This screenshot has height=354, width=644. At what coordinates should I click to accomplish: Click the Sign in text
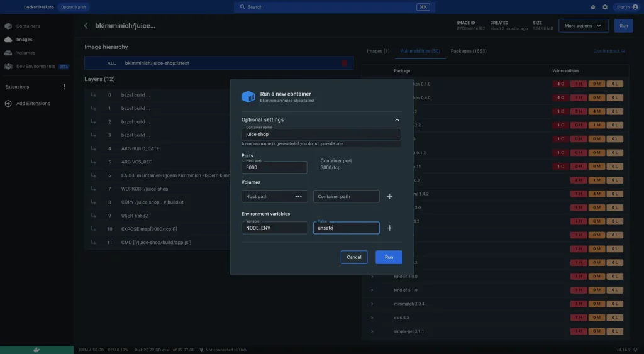(623, 7)
